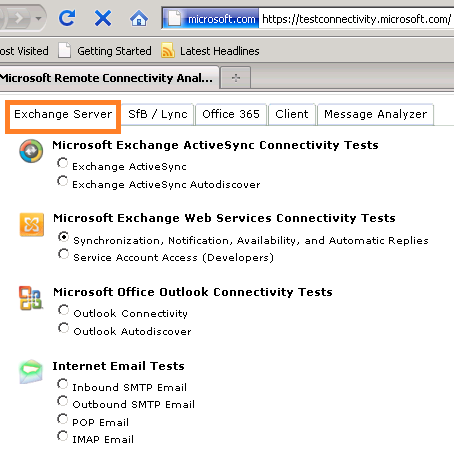Click the Getting Started page icon

tap(65, 51)
